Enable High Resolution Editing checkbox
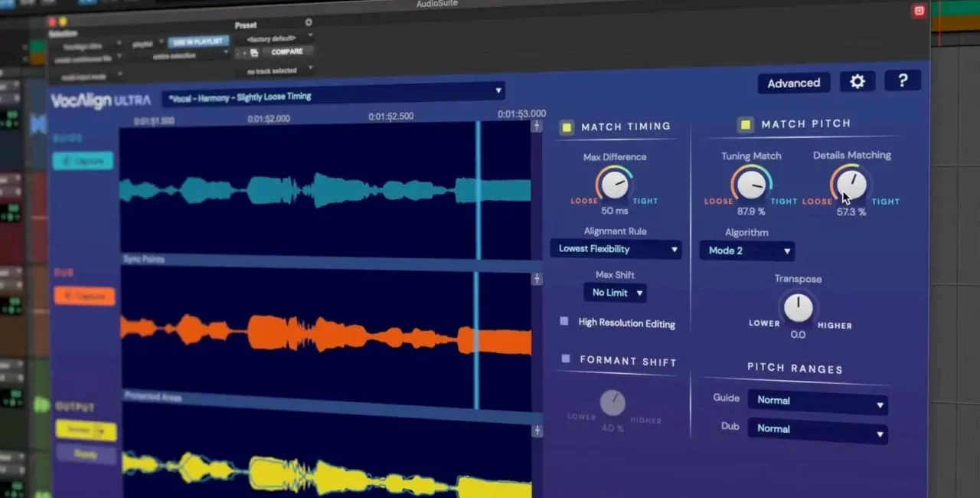The height and width of the screenshot is (498, 980). (564, 322)
